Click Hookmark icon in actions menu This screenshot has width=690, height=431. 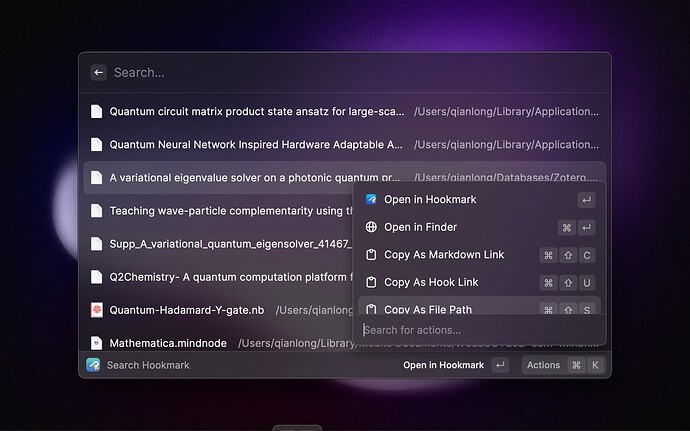click(371, 199)
